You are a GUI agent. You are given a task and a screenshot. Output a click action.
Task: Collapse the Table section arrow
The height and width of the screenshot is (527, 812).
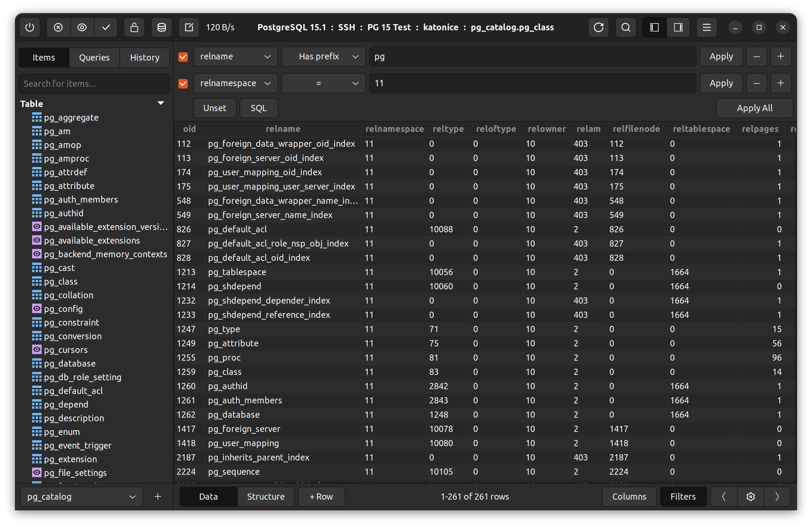(161, 103)
